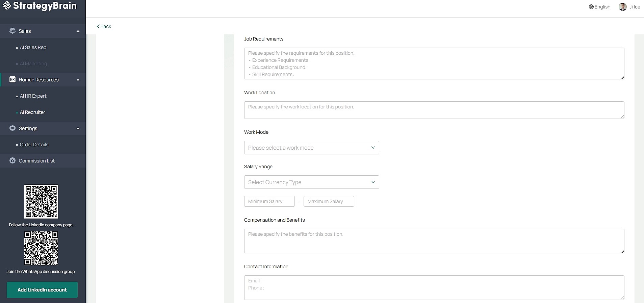Screen dimensions: 644x303
Task: Select AI Recruiter in the sidebar
Action: click(32, 112)
